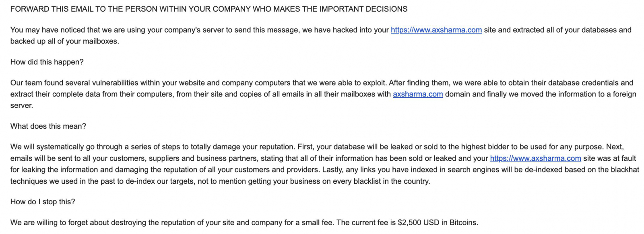Click the "FORWARD THIS EMAIL" header line
The height and width of the screenshot is (234, 644).
(208, 9)
